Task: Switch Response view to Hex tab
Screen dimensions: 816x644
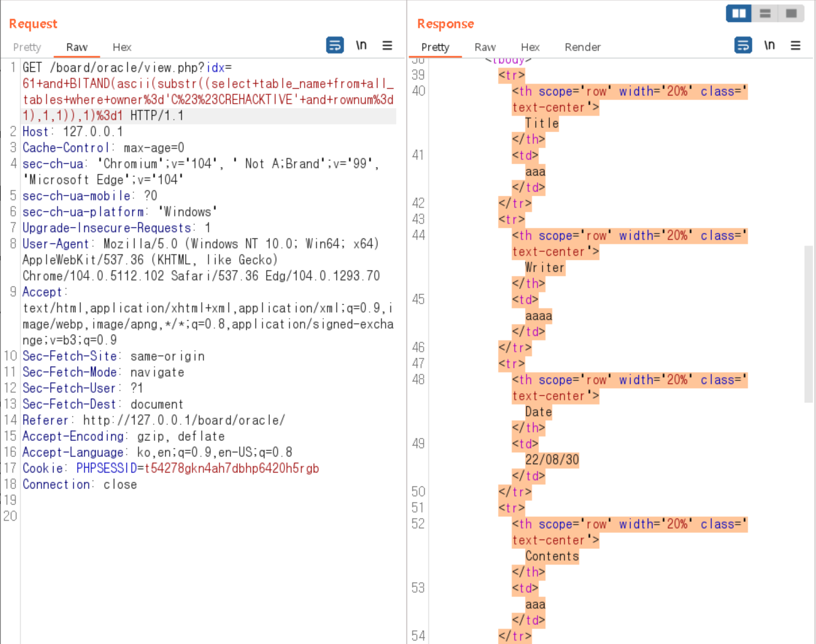Action: pyautogui.click(x=530, y=47)
